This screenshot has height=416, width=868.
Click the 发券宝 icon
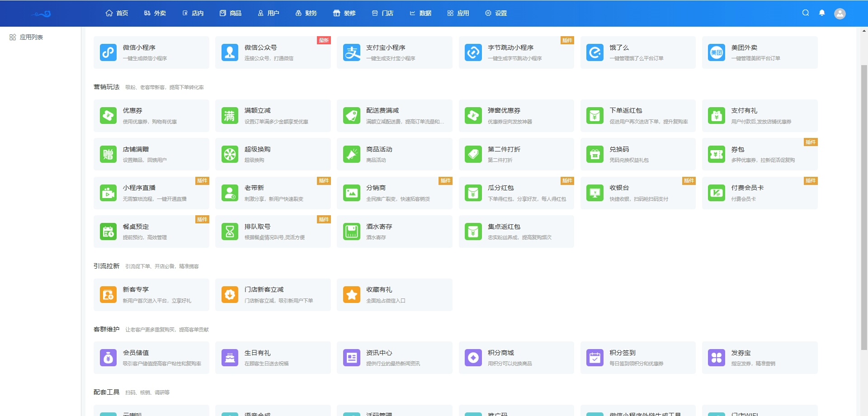click(x=717, y=358)
